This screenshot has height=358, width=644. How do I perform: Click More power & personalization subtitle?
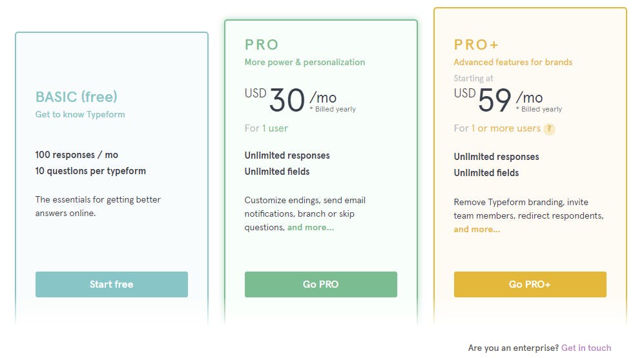(305, 63)
